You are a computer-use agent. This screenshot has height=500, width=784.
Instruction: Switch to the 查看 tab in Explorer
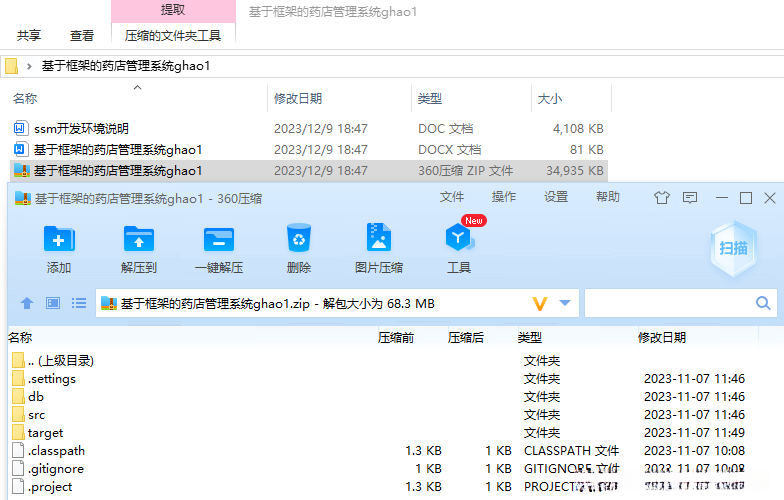pyautogui.click(x=82, y=36)
